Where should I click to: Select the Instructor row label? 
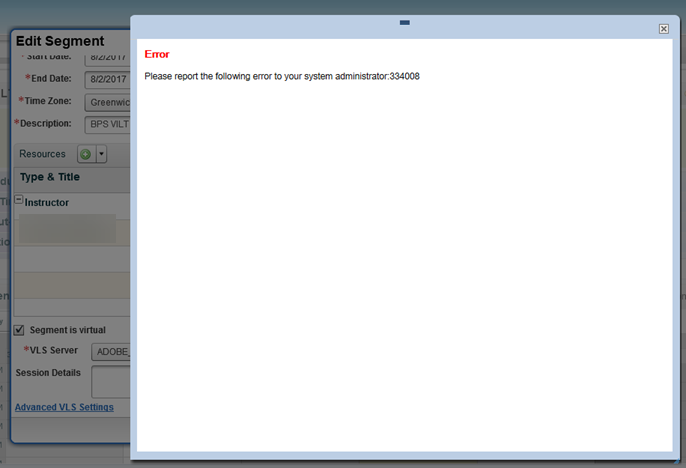pos(46,203)
